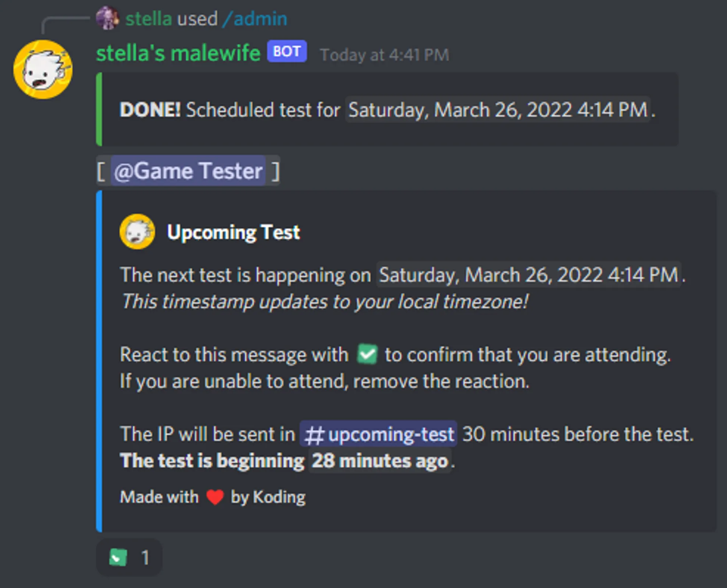Screen dimensions: 727x588
Task: Click the green checkmark emoji in the embed text
Action: coord(367,354)
